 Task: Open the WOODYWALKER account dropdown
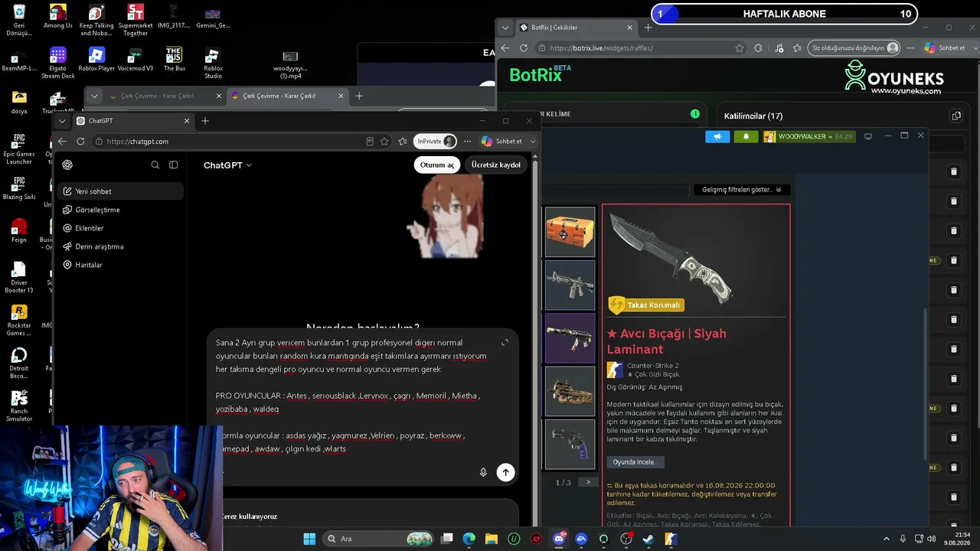[808, 136]
